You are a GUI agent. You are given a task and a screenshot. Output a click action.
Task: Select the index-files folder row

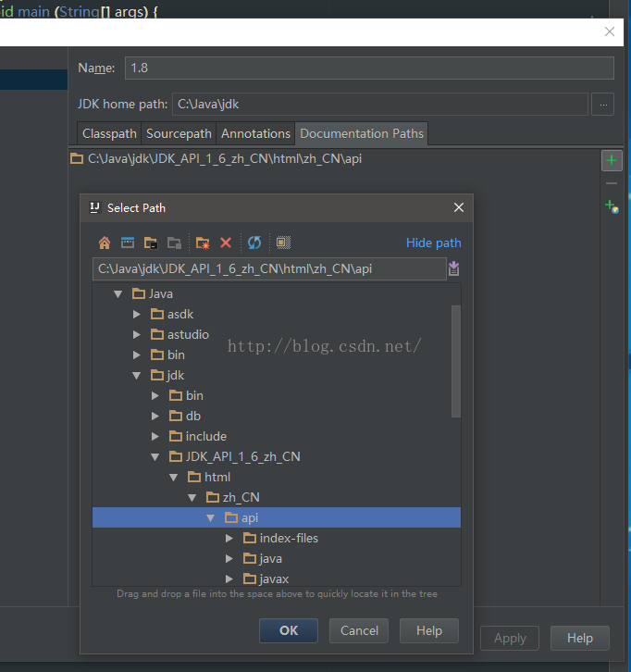(x=277, y=539)
